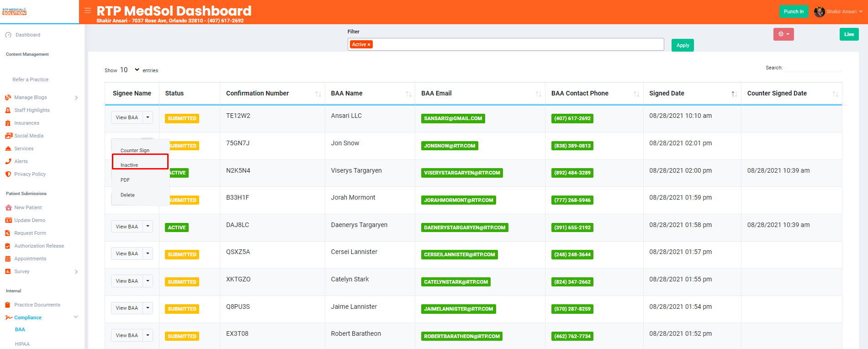The image size is (868, 349).
Task: Open dropdown arrow for QSXZ5A row
Action: (148, 254)
